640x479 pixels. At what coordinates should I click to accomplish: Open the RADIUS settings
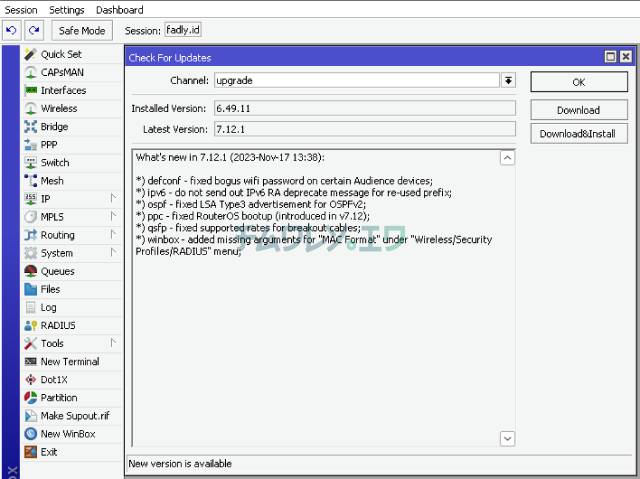(57, 325)
